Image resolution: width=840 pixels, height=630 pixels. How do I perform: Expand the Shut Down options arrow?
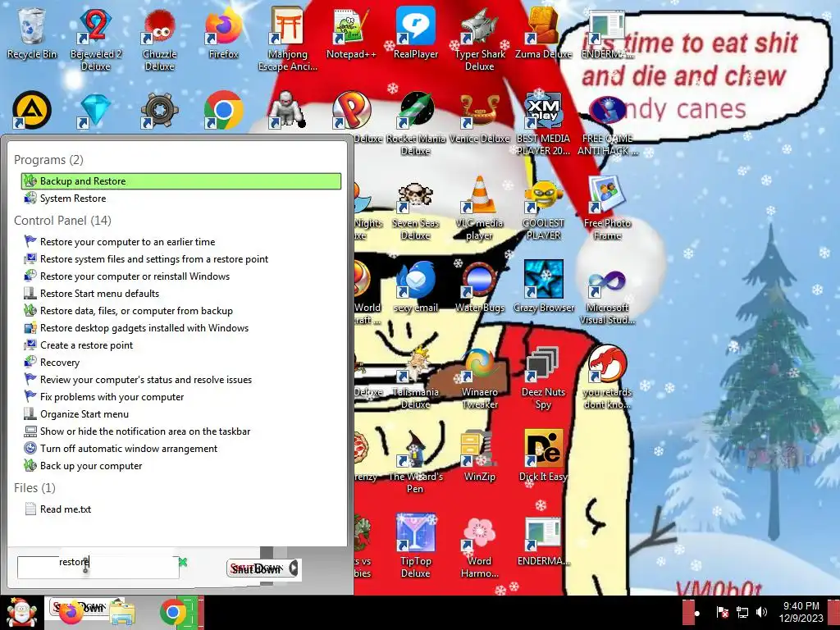click(294, 568)
